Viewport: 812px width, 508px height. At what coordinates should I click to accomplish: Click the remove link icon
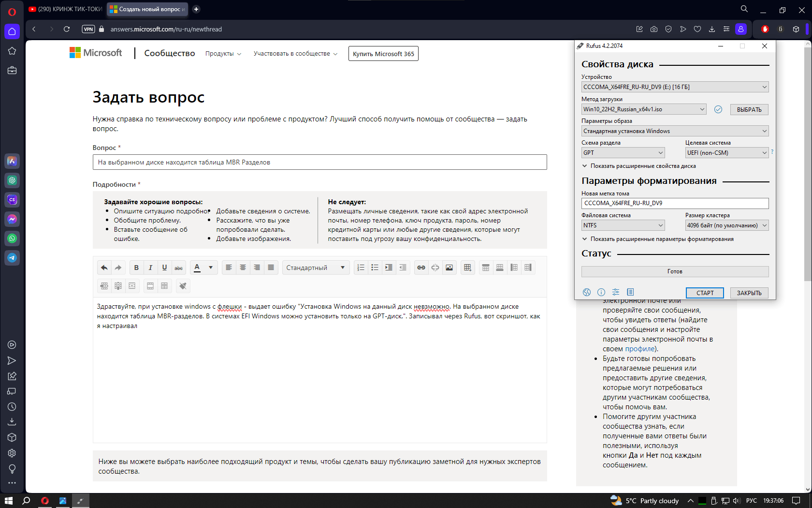click(x=435, y=268)
